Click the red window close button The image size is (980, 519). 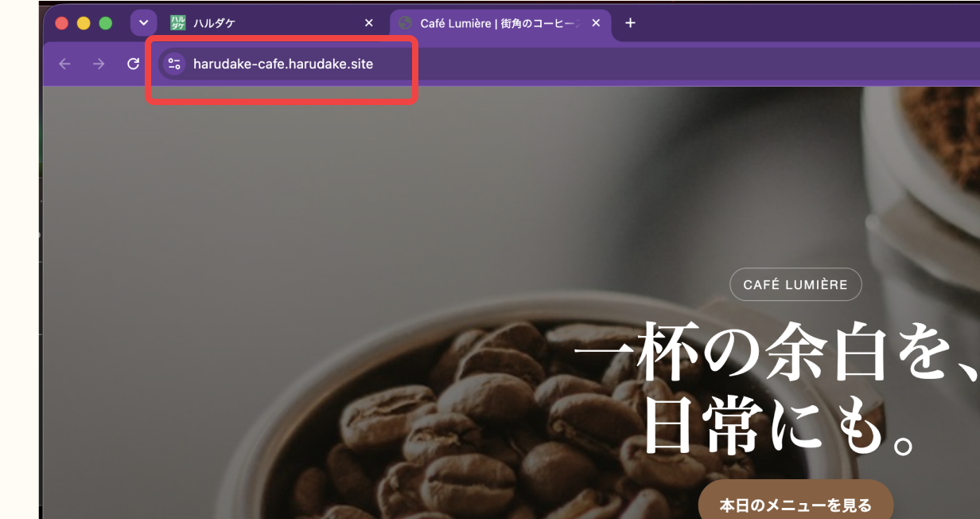click(x=61, y=23)
